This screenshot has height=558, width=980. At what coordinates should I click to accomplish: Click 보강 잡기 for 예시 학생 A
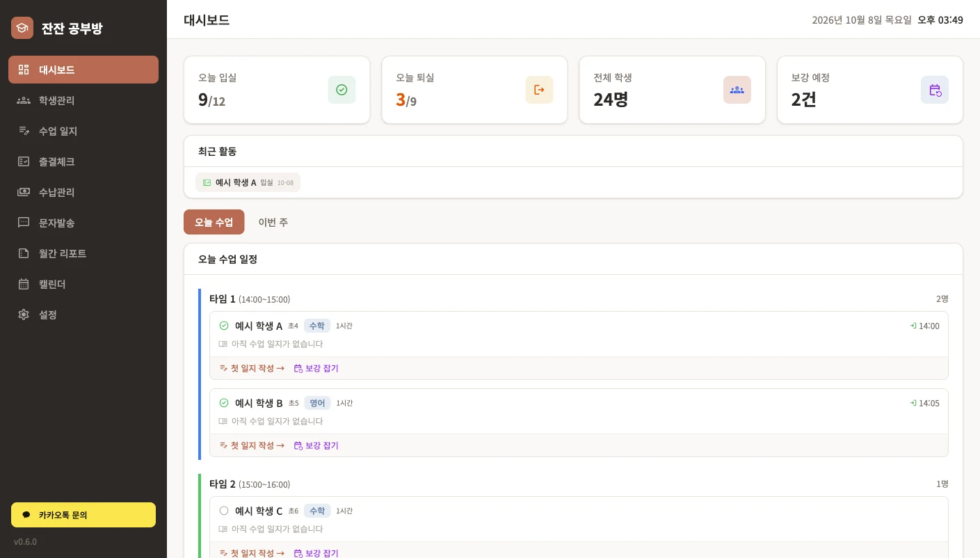click(316, 368)
